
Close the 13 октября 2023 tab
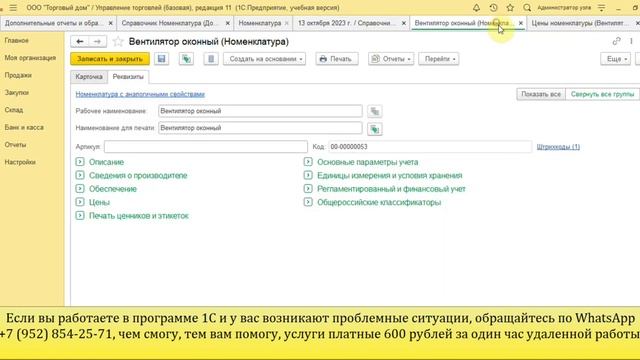tap(404, 23)
